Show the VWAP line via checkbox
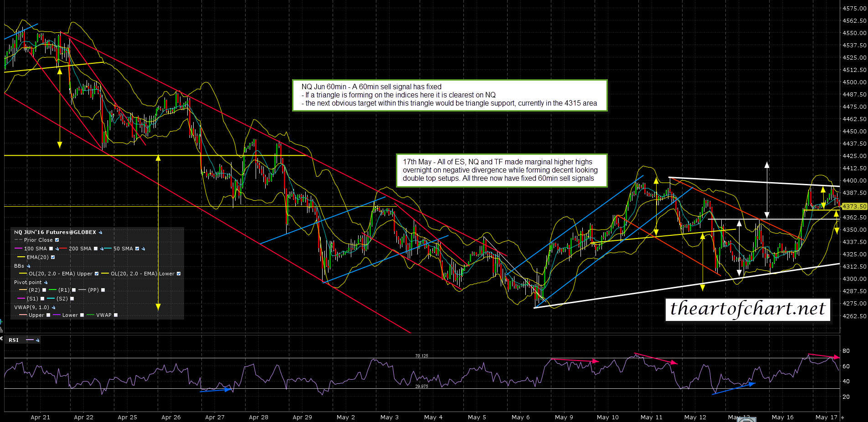 (116, 315)
